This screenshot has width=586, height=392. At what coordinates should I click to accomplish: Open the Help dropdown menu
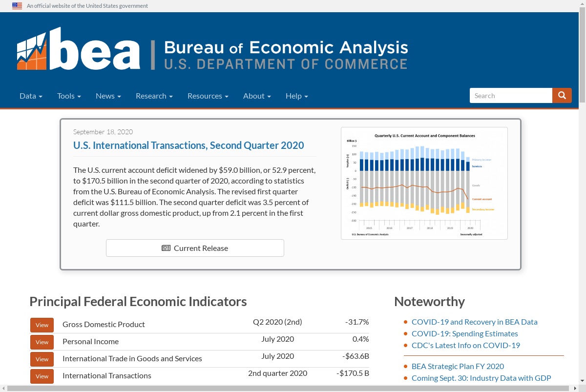pyautogui.click(x=297, y=96)
